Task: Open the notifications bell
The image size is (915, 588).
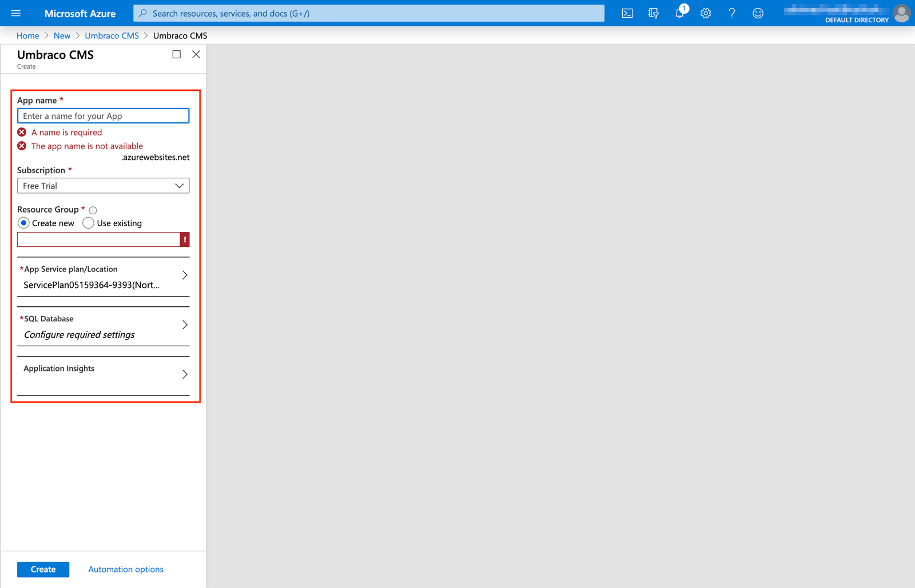Action: click(x=679, y=13)
